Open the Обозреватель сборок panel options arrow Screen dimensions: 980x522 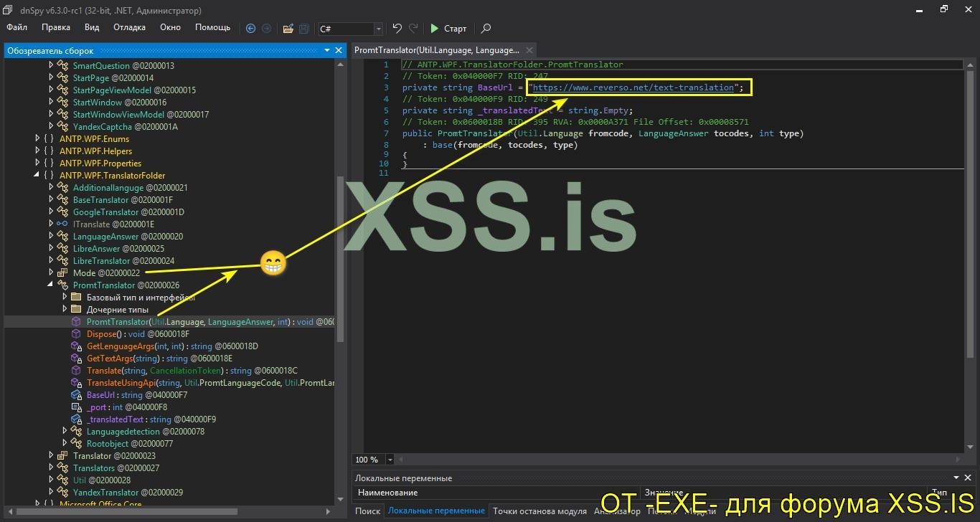pos(327,50)
